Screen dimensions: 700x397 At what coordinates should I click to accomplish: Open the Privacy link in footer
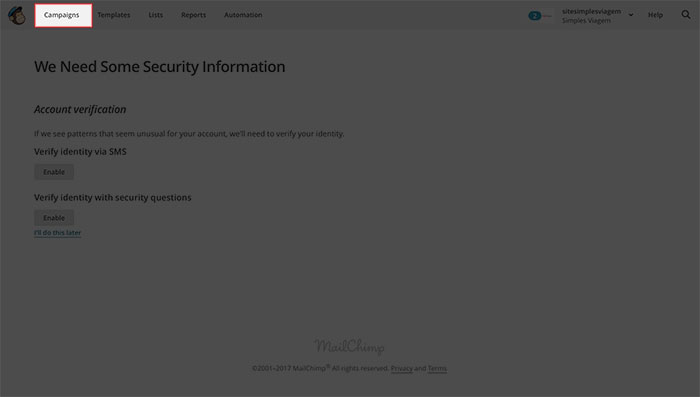[x=402, y=368]
